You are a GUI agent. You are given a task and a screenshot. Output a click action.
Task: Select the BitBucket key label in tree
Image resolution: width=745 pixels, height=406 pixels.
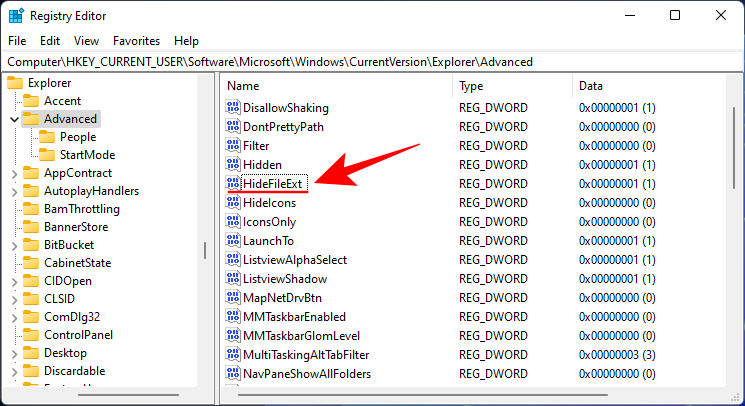(69, 245)
